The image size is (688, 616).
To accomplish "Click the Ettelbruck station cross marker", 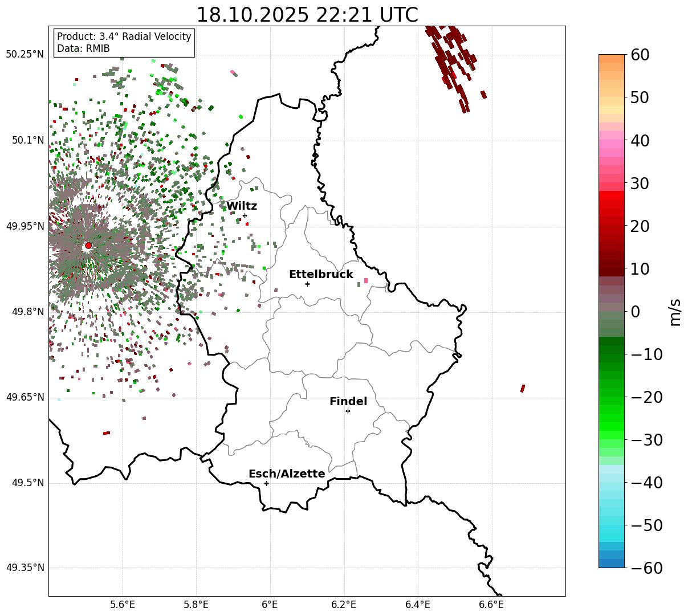I will pyautogui.click(x=307, y=284).
